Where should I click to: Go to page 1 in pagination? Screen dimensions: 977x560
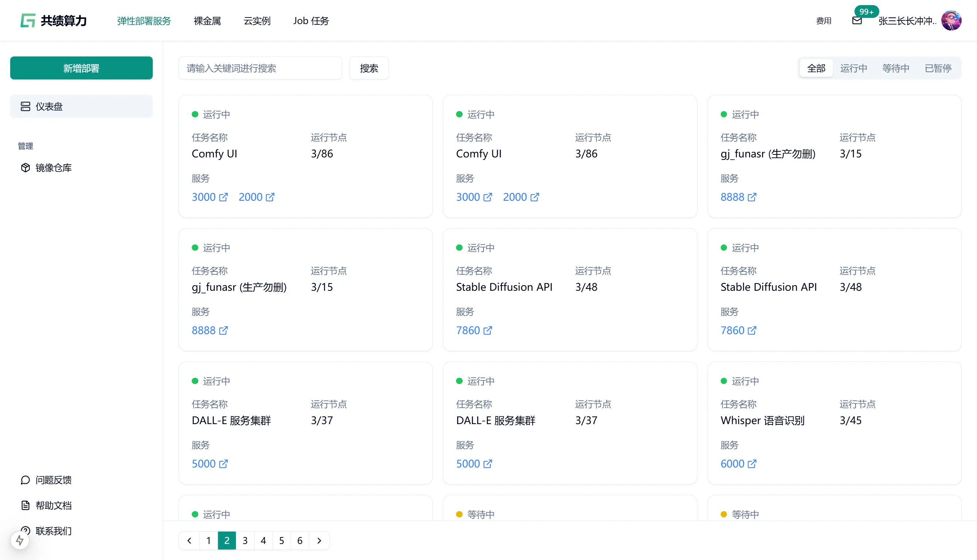click(209, 540)
